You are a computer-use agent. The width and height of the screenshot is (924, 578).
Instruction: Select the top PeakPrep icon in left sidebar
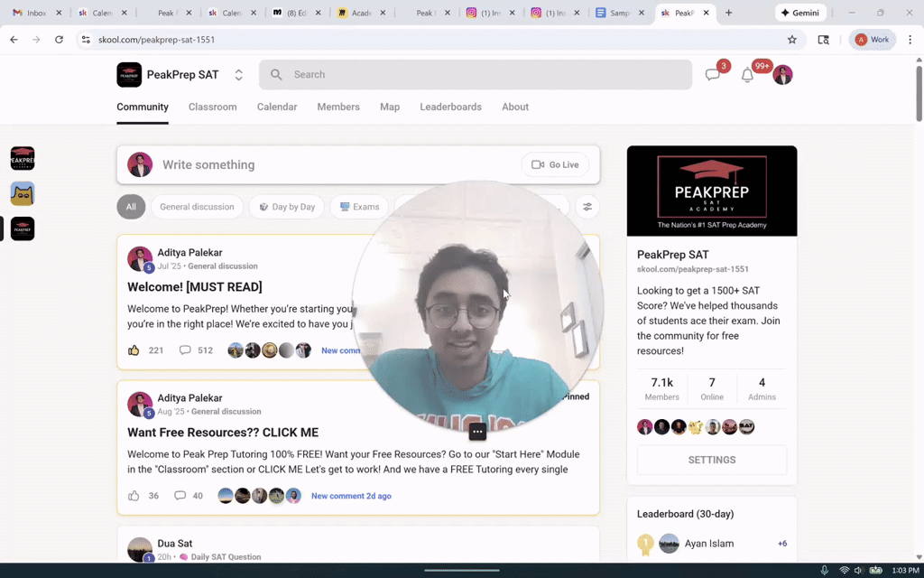pyautogui.click(x=23, y=159)
